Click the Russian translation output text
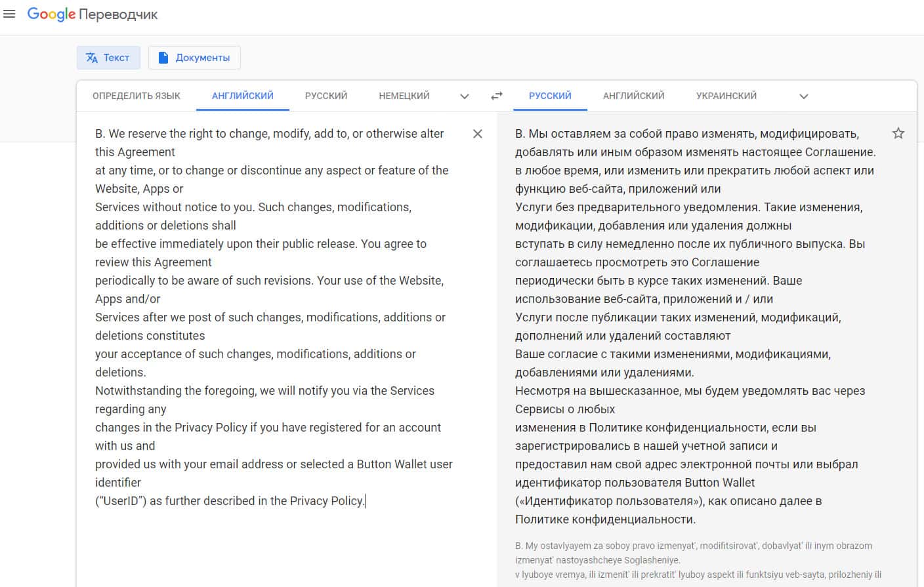The height and width of the screenshot is (587, 924). point(689,317)
